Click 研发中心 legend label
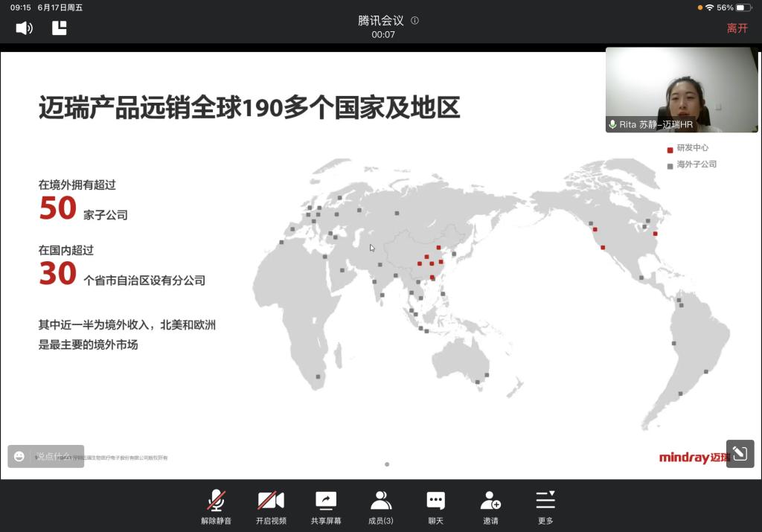This screenshot has width=762, height=532. 693,148
